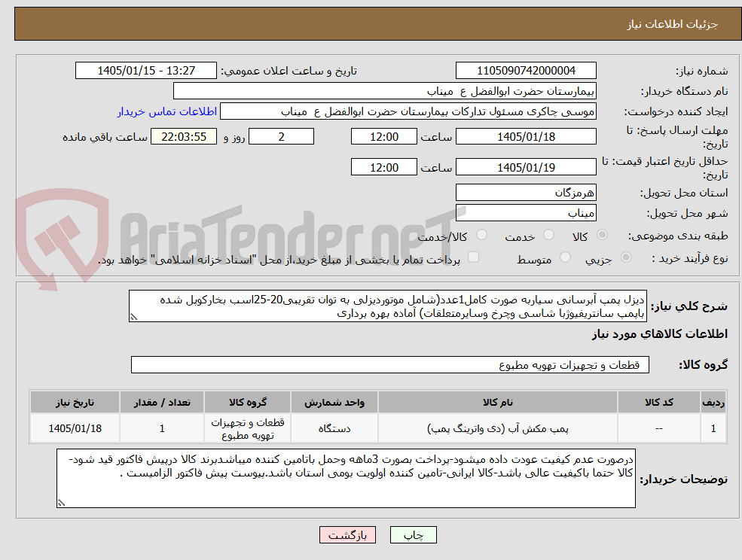
Task: Click the کد کالا column header
Action: click(x=659, y=403)
